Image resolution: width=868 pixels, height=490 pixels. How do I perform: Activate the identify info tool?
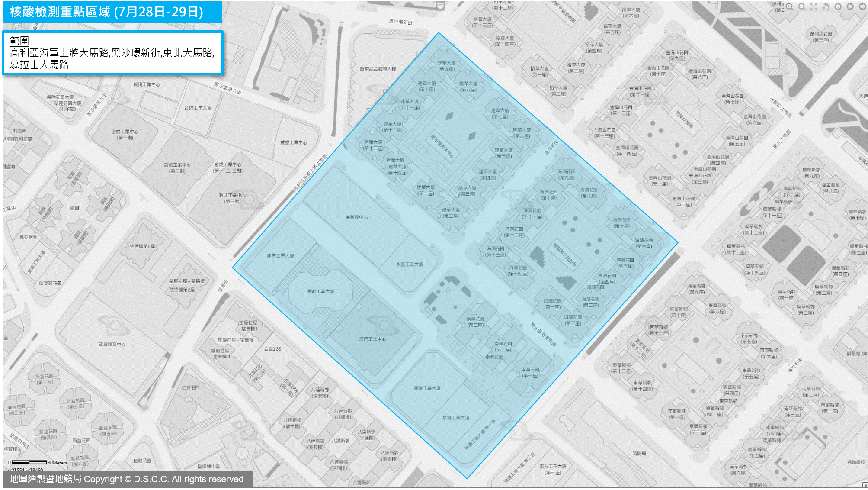point(838,6)
